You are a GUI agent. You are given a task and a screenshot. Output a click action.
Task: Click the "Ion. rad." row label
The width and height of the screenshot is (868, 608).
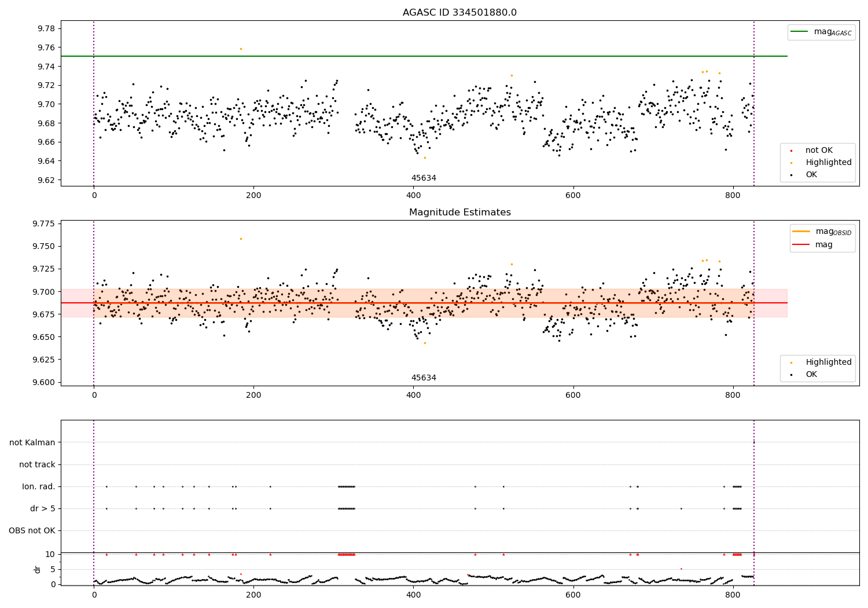[39, 487]
